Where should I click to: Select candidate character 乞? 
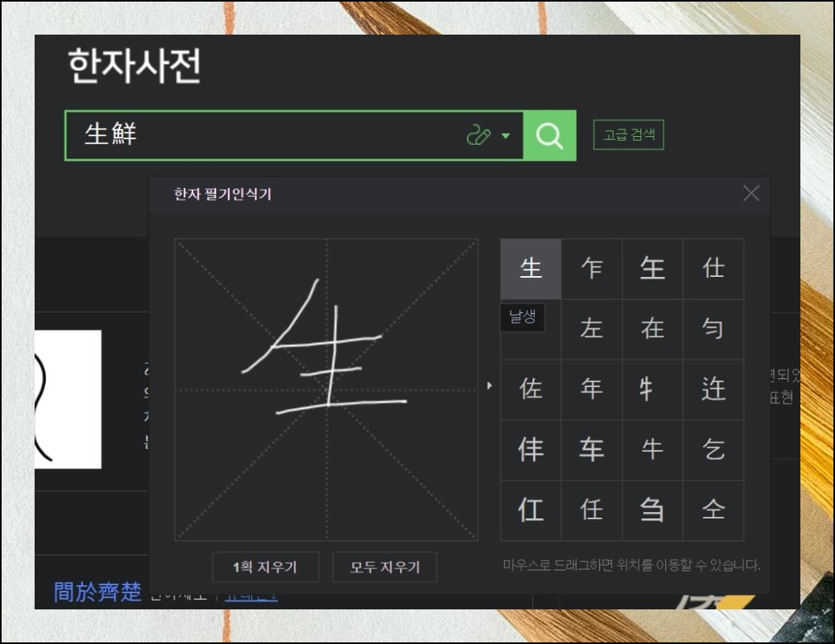click(x=713, y=450)
